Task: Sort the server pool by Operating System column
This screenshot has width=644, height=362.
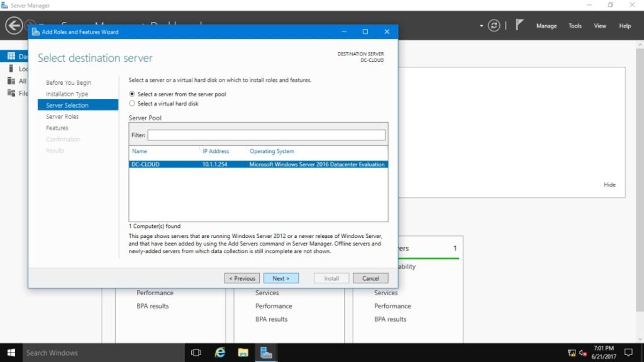Action: 272,151
